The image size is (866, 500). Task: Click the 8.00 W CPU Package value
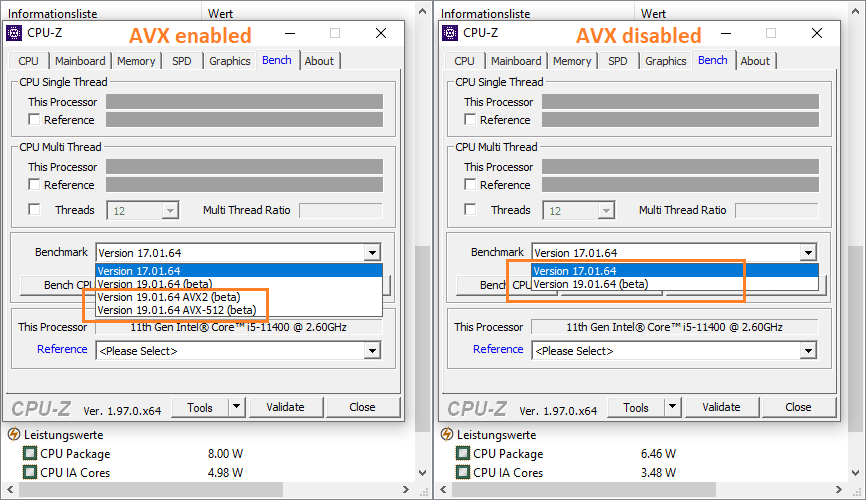click(x=225, y=454)
